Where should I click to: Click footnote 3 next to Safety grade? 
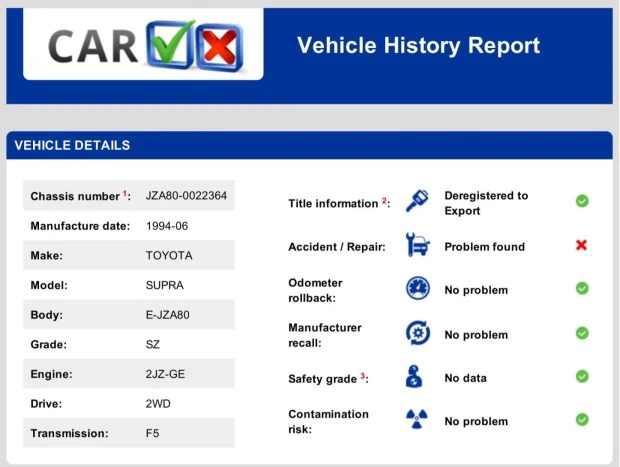tap(362, 376)
